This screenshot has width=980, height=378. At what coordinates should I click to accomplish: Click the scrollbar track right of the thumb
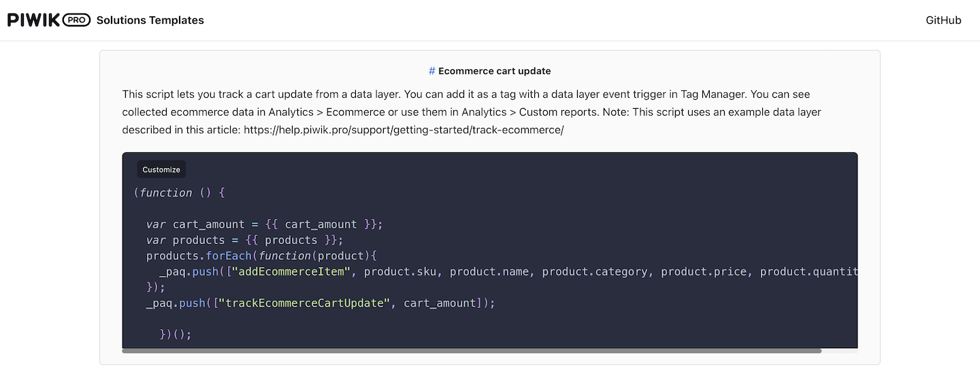[x=839, y=351]
